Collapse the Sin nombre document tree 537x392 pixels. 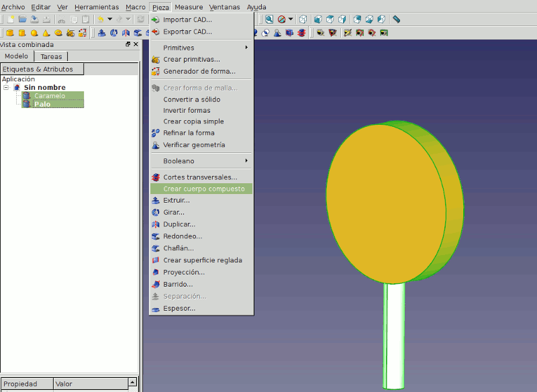(x=6, y=87)
